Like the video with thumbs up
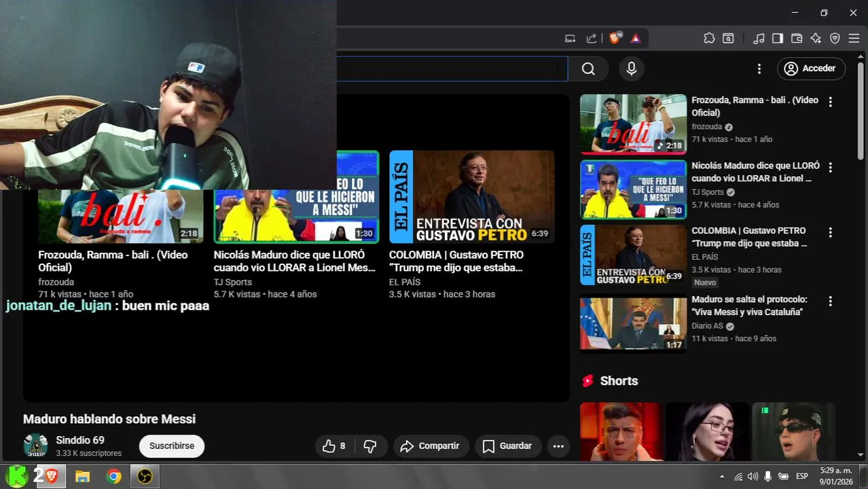Image resolution: width=868 pixels, height=489 pixels. pos(334,446)
